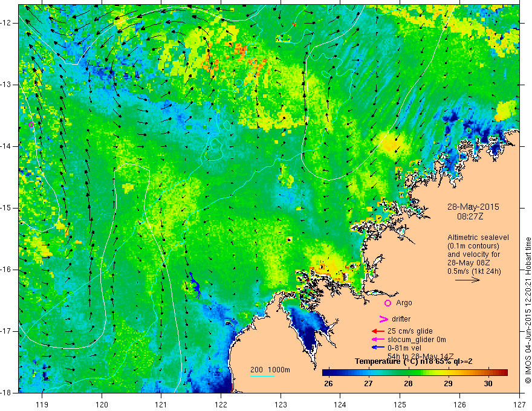
Task: Click the colour bar value 26
Action: tap(328, 384)
